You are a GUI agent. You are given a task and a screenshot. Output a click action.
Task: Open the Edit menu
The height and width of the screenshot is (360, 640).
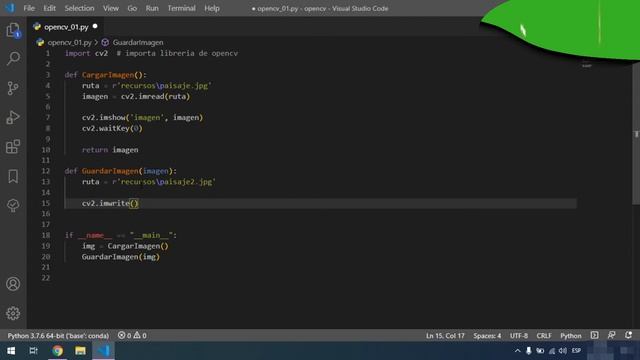(x=49, y=8)
